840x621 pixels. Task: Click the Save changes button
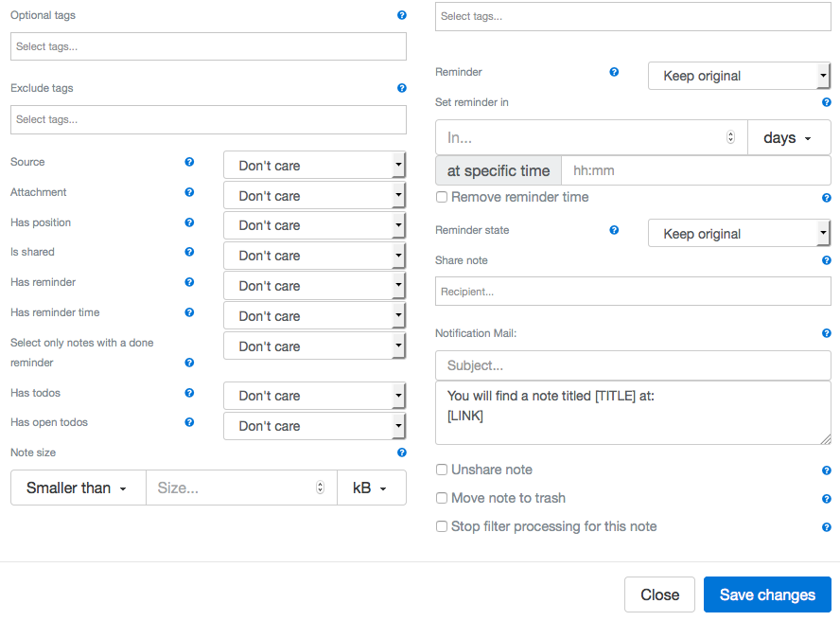click(767, 594)
